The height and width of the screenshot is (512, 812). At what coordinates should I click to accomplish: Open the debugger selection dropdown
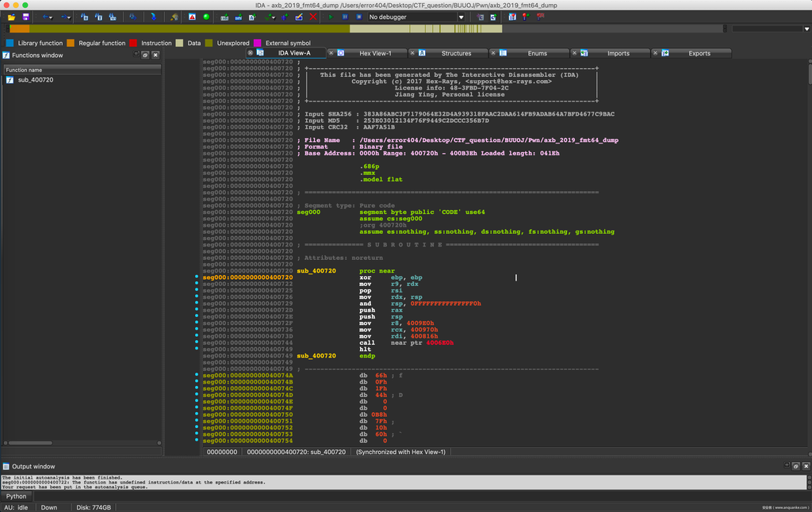(461, 17)
